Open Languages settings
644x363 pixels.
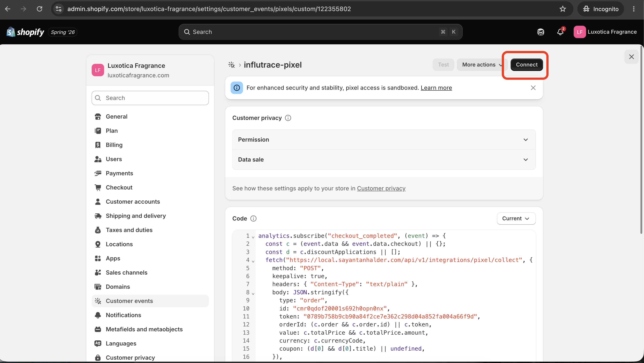(150, 343)
